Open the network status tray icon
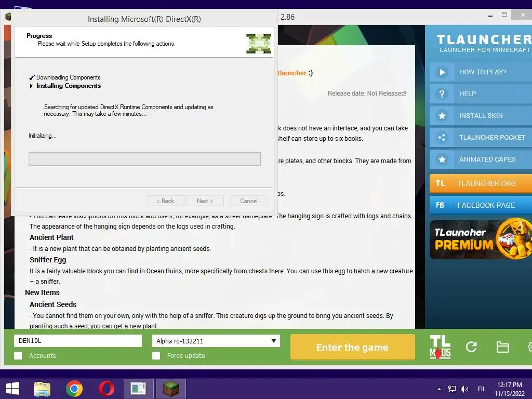Viewport: 532px width, 399px height. pyautogui.click(x=452, y=389)
